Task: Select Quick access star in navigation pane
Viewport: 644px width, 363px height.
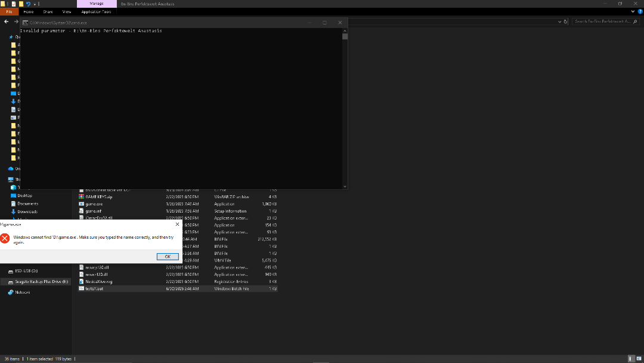Action: tap(11, 37)
